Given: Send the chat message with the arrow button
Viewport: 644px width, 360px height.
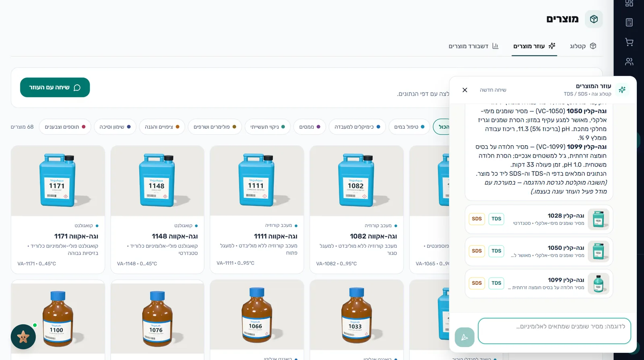Looking at the screenshot, I should [x=464, y=337].
